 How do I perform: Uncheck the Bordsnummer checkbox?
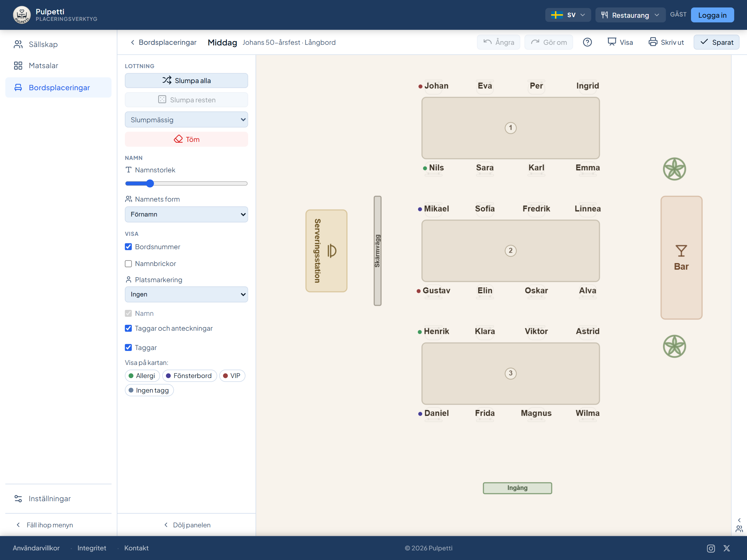(128, 247)
